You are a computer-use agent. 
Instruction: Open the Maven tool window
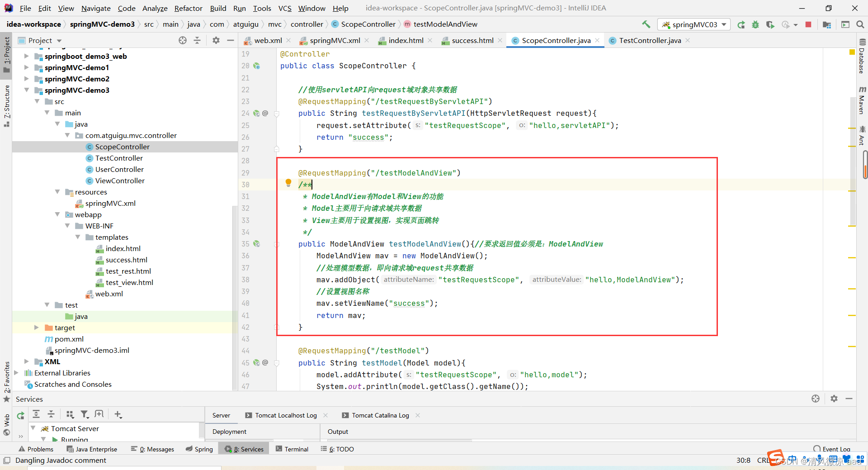pos(862,100)
